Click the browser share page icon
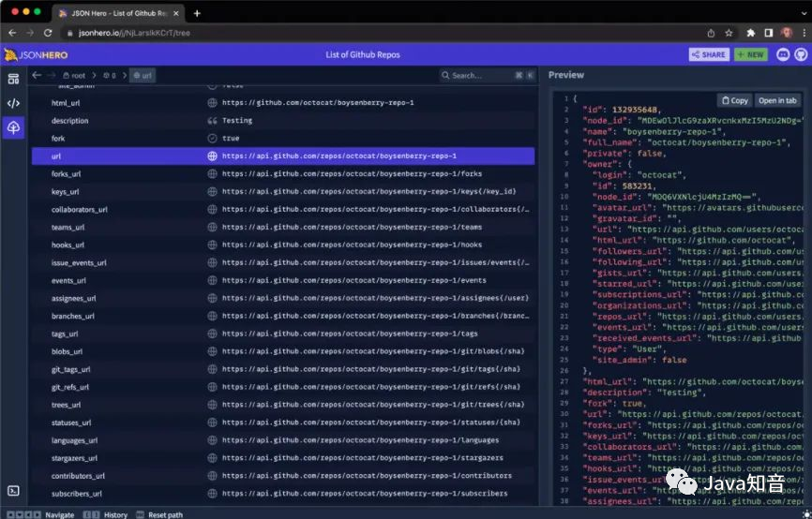Viewport: 812px width, 519px height. pos(711,33)
